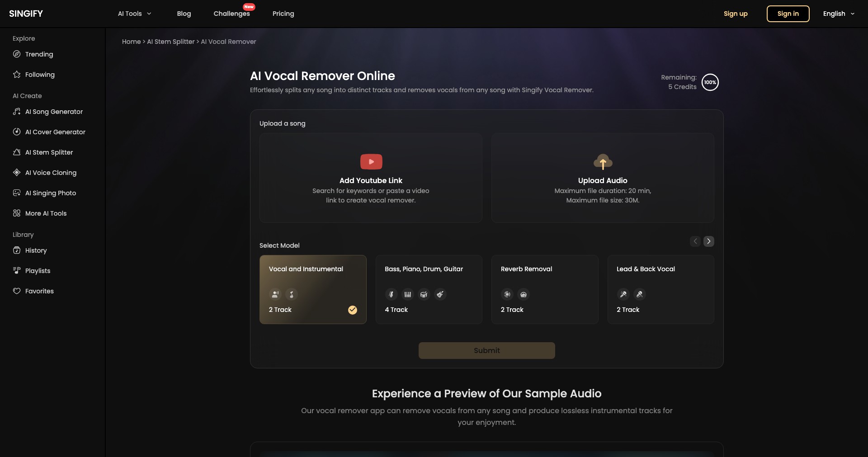This screenshot has width=868, height=457.
Task: Click the red YouTube play icon
Action: tap(371, 162)
